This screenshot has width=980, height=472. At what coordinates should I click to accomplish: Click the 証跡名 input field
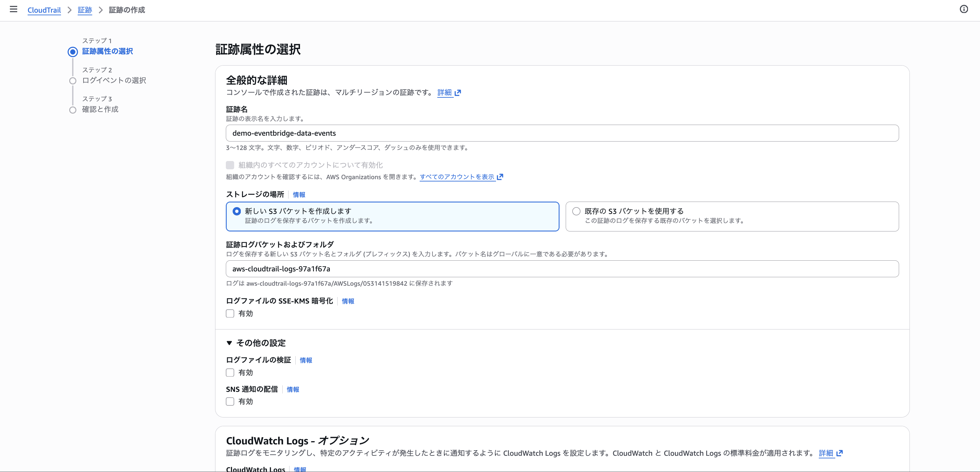pos(562,133)
